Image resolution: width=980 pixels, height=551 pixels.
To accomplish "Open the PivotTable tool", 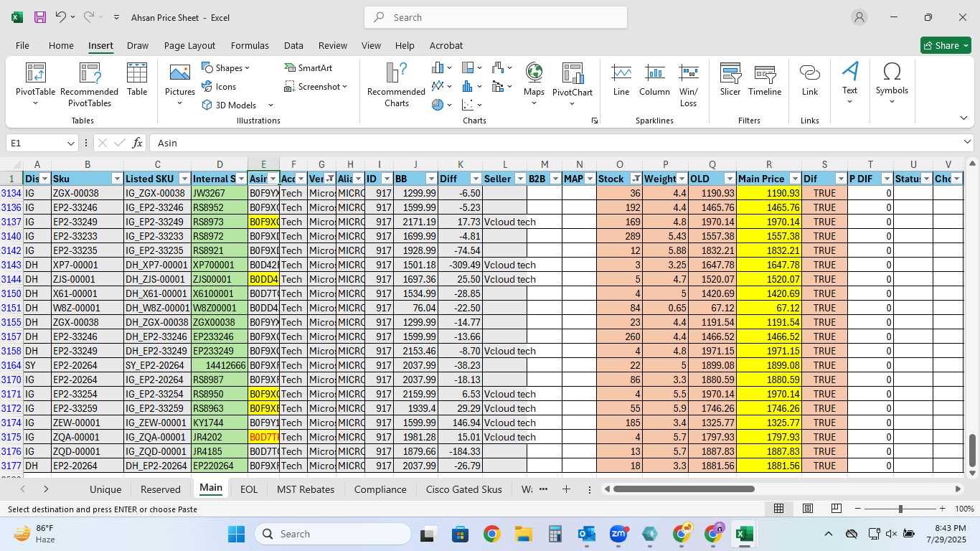I will point(35,84).
